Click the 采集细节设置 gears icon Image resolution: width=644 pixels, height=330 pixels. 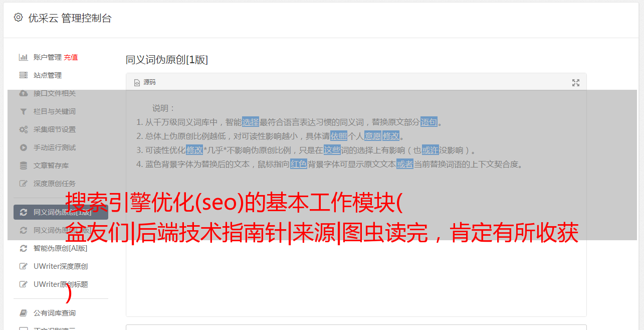point(23,129)
